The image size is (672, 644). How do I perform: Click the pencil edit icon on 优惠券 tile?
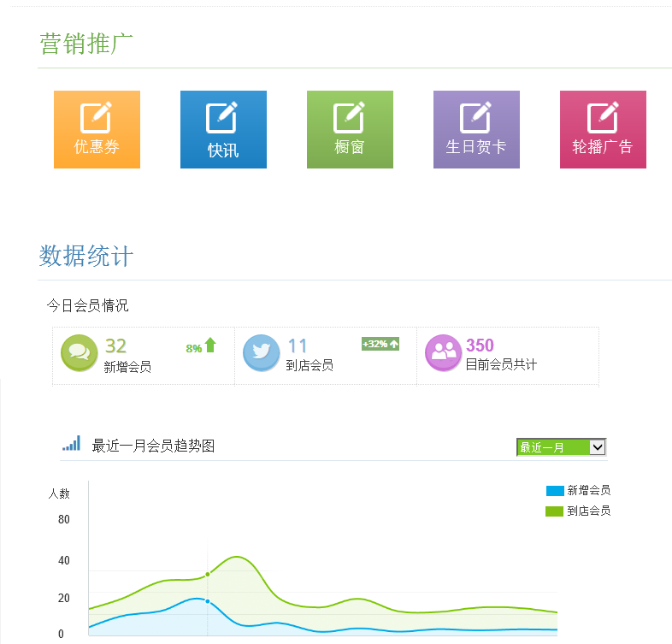pos(97,117)
